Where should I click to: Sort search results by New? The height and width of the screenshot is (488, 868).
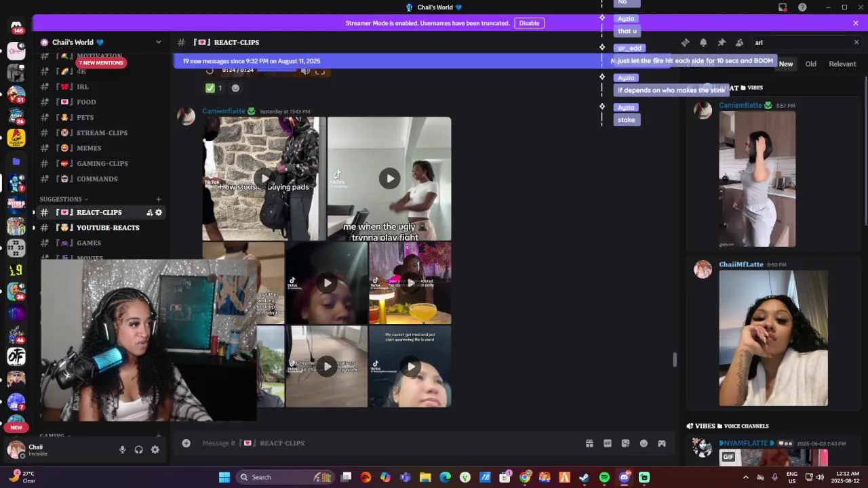click(x=786, y=64)
